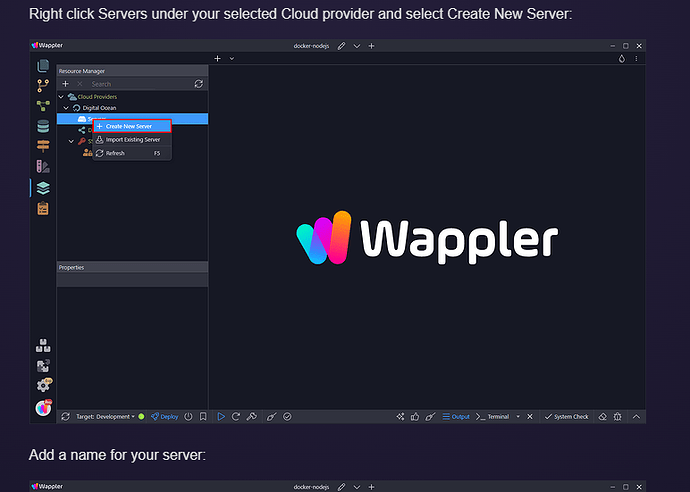Switch to the Terminal tab
This screenshot has height=492, width=690.
(492, 416)
